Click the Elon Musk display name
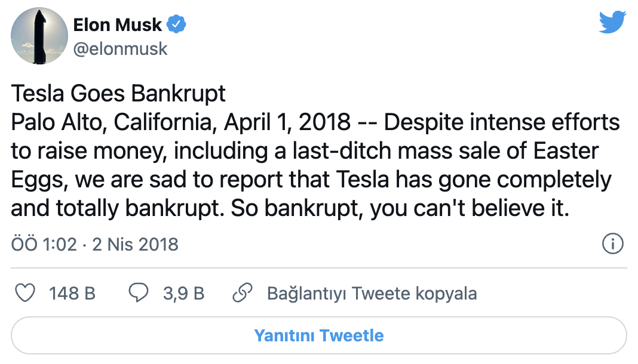This screenshot has width=638, height=364. click(x=118, y=25)
